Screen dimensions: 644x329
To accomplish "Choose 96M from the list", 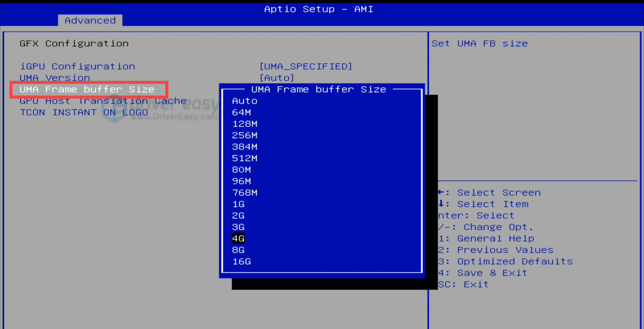I will coord(241,181).
